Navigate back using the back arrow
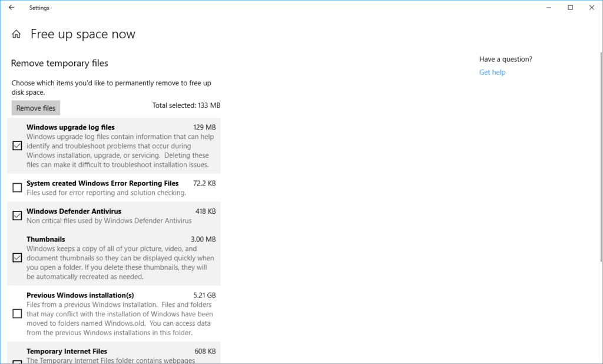Viewport: 603px width, 364px height. tap(12, 8)
